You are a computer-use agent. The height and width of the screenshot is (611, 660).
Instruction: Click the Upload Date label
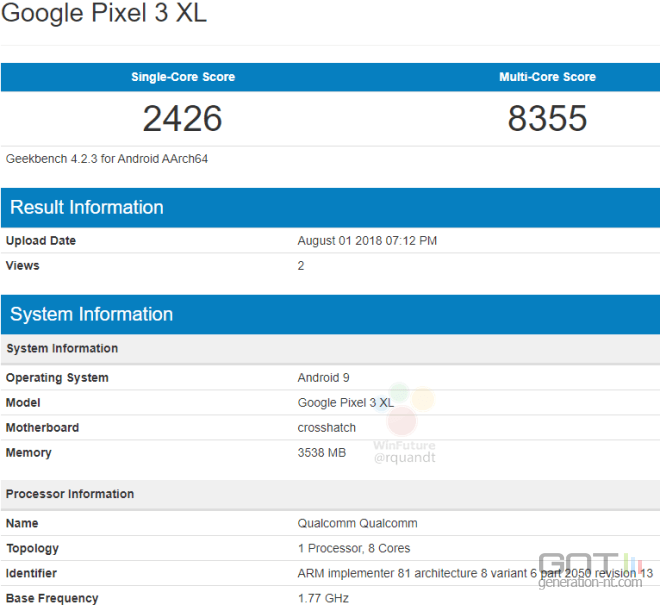(x=41, y=241)
